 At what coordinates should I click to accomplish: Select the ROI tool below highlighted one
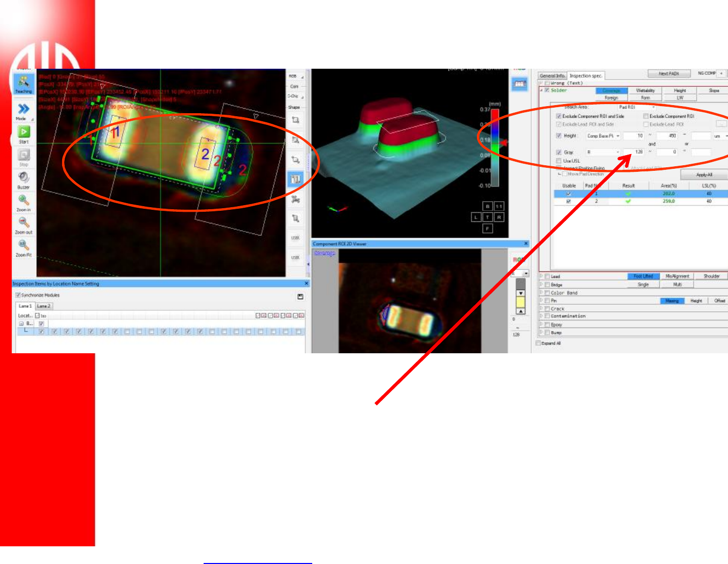click(x=296, y=199)
